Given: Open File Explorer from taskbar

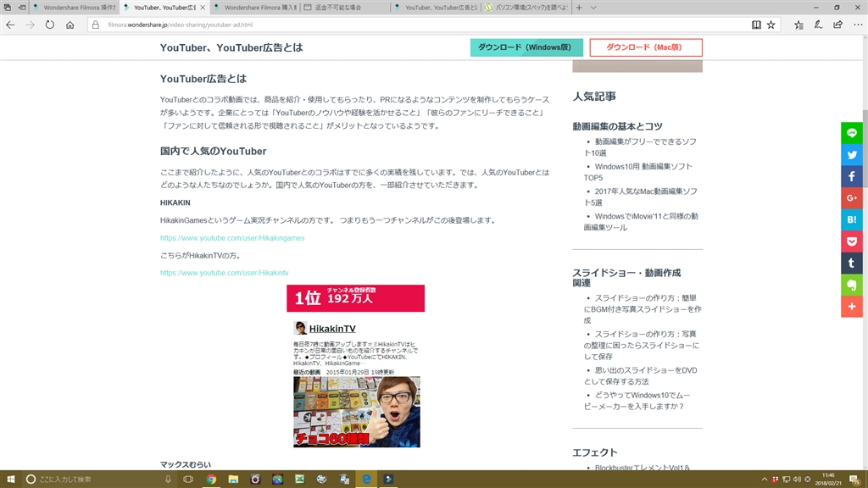Looking at the screenshot, I should click(233, 480).
